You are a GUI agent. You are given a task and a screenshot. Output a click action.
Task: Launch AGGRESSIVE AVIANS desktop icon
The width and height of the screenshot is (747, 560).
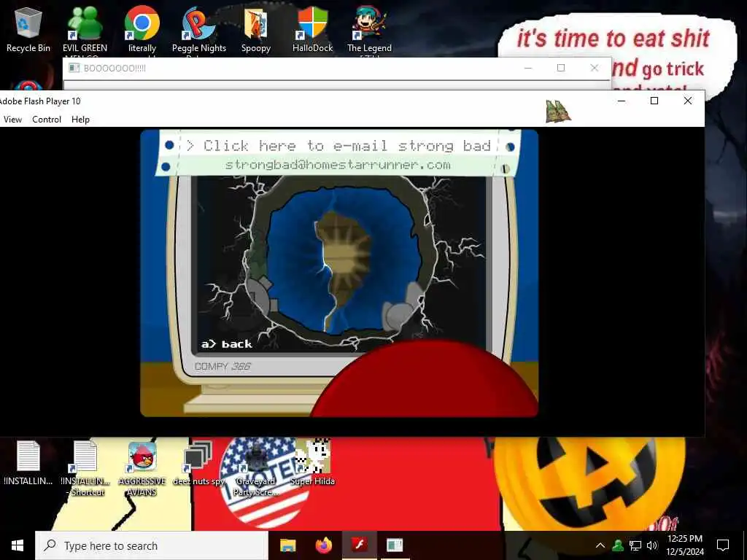tap(142, 467)
